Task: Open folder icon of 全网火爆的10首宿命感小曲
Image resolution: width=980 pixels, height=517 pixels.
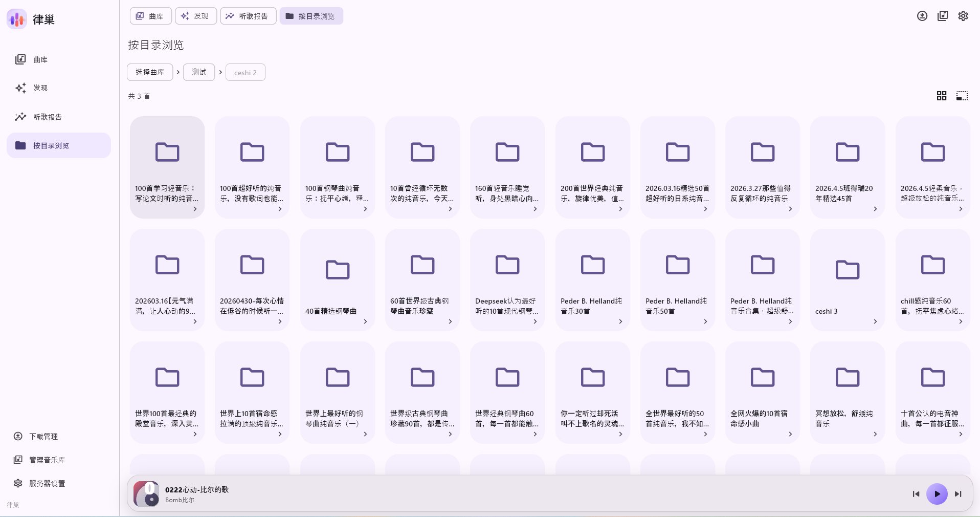Action: (x=763, y=377)
